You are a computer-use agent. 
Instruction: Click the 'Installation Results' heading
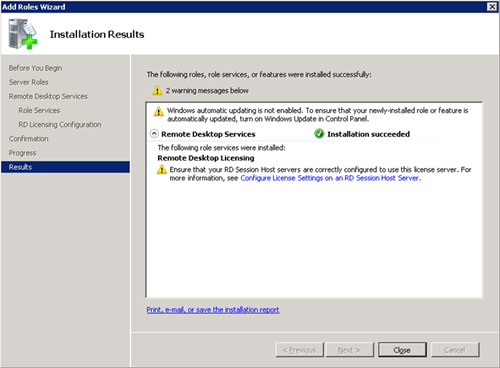tap(97, 34)
